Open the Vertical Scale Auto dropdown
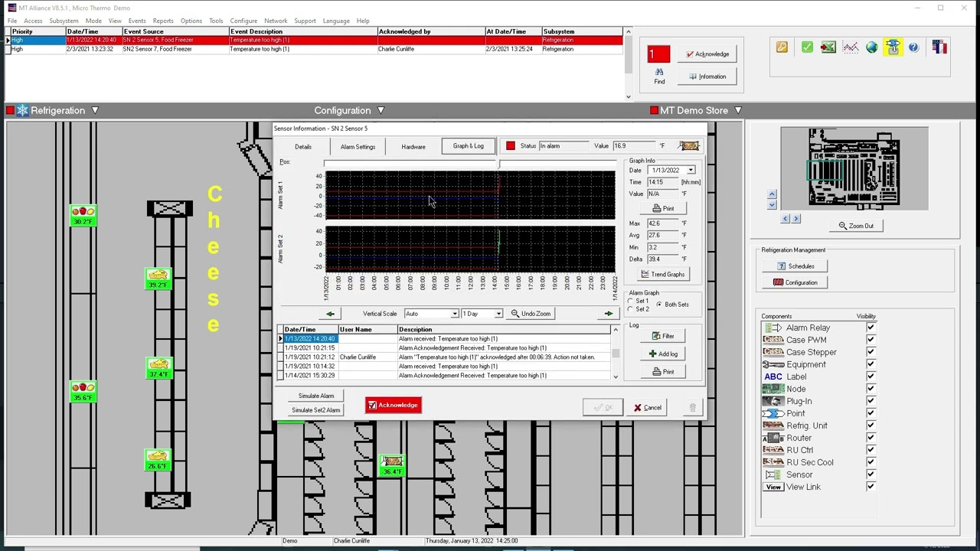980x551 pixels. point(455,314)
